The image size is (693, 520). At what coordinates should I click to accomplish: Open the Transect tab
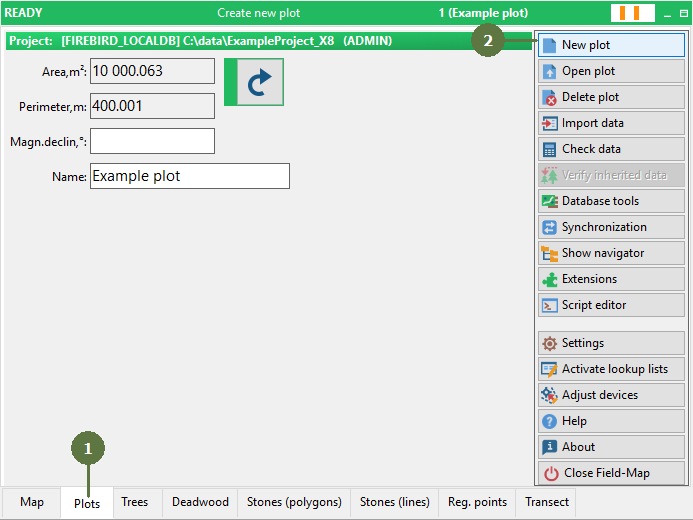coord(546,502)
